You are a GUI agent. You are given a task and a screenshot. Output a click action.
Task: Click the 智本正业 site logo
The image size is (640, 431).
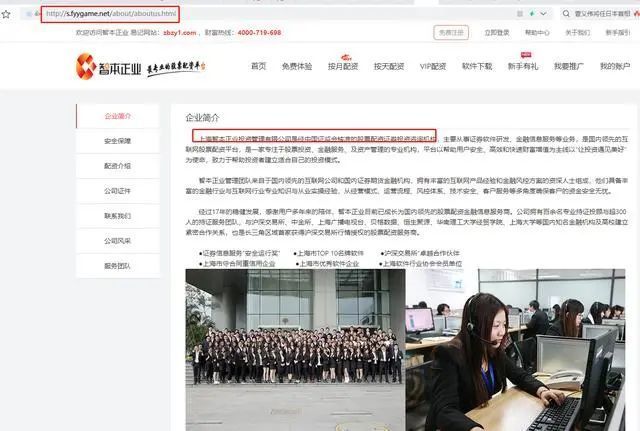pyautogui.click(x=108, y=66)
